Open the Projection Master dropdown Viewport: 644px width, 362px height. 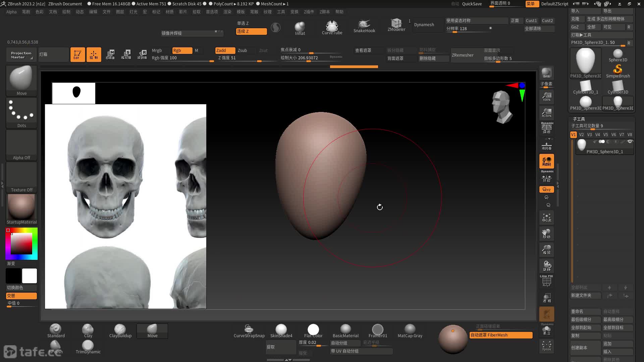21,55
